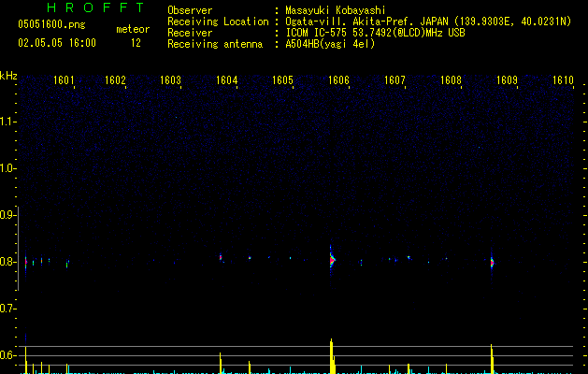
Task: Click the strong meteor echo near 1606
Action: click(332, 260)
